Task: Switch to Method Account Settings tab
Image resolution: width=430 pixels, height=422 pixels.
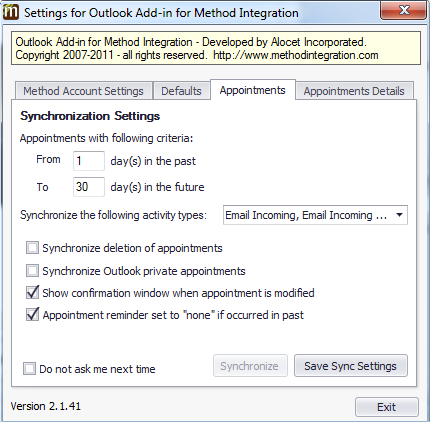Action: coord(83,91)
